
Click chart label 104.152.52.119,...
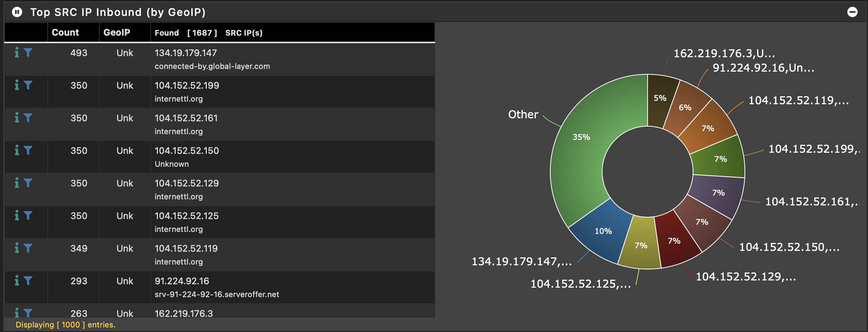799,100
